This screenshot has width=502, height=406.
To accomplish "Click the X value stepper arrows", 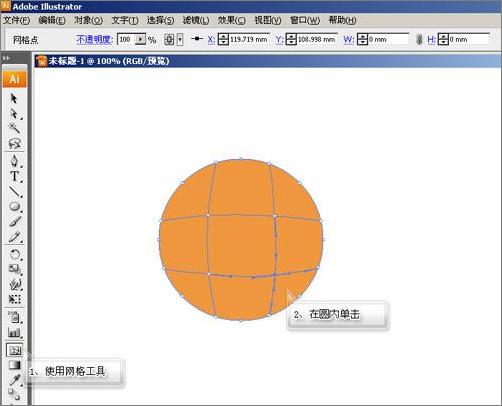I will pos(223,39).
